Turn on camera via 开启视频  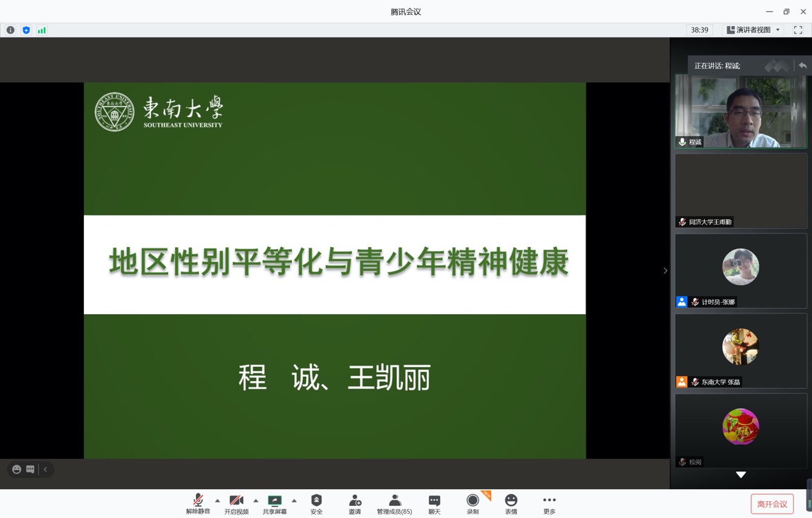click(236, 503)
